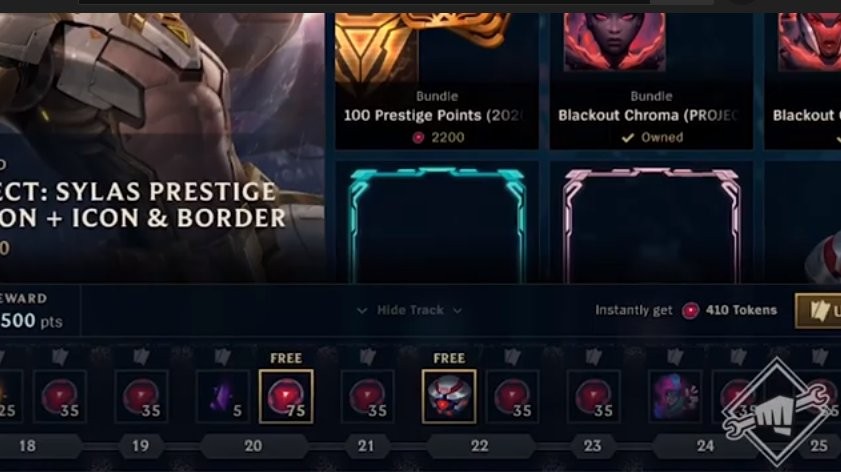
Task: Select the teal border item card
Action: point(437,223)
